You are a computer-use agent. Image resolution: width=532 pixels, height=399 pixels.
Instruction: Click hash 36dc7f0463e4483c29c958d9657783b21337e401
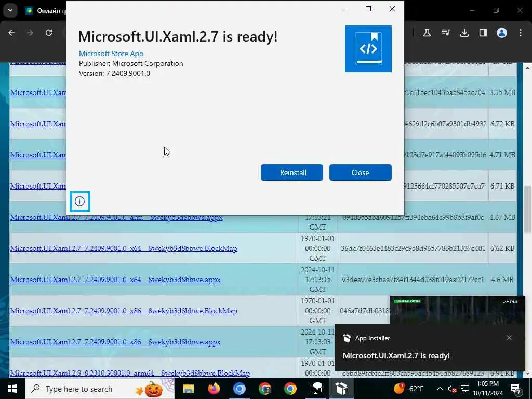coord(413,248)
